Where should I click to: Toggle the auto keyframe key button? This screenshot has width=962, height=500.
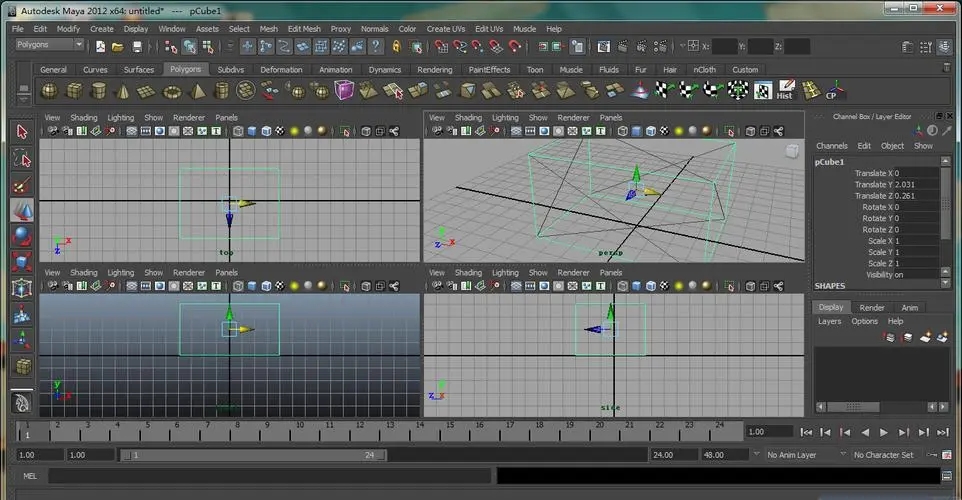click(x=933, y=455)
